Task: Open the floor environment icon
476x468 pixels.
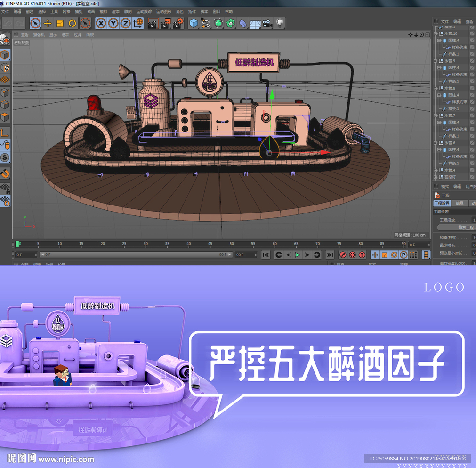Action: (255, 24)
